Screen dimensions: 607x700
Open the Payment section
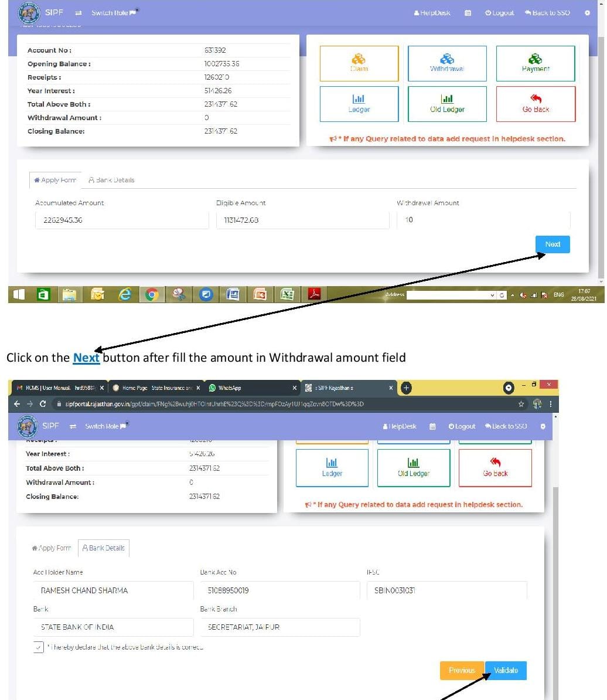tap(534, 63)
